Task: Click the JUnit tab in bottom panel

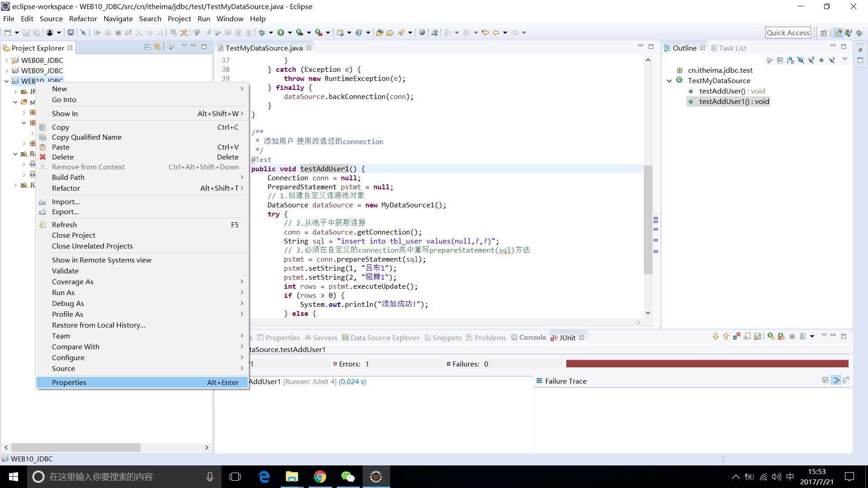Action: (x=567, y=337)
